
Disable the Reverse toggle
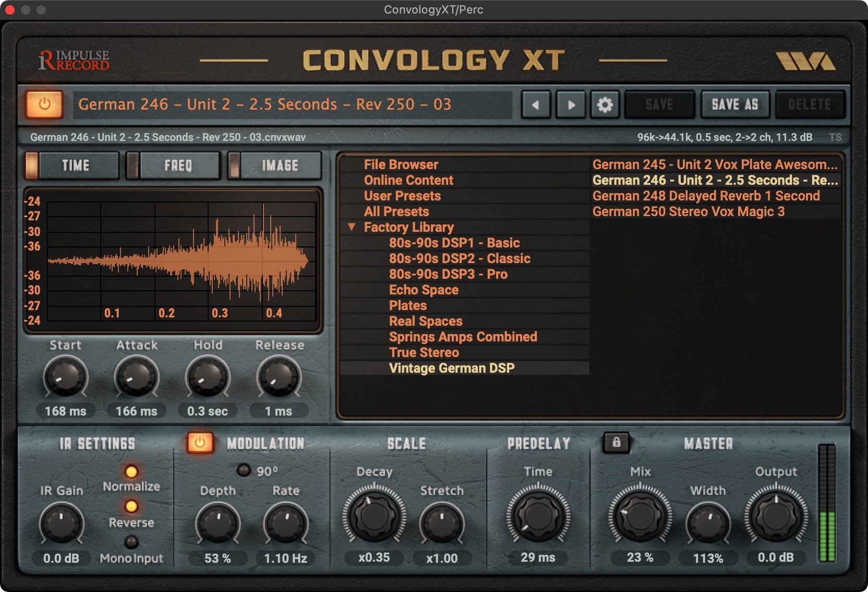pos(131,505)
